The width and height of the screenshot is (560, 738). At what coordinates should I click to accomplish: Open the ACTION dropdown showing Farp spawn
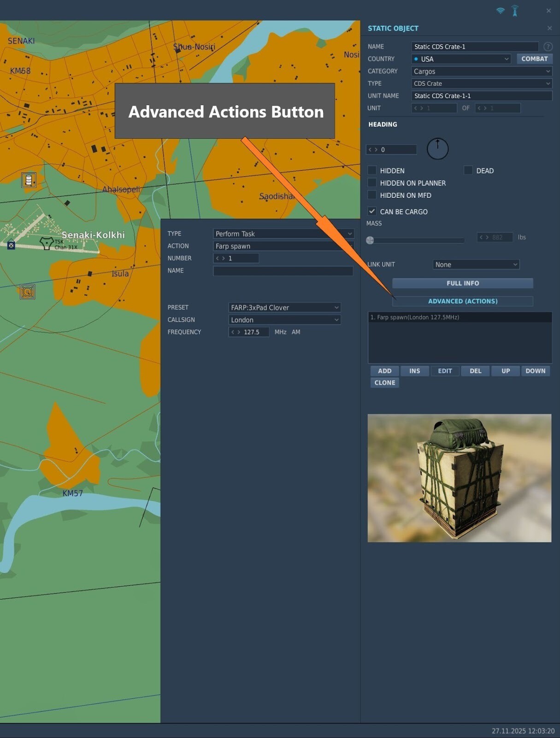click(x=283, y=246)
